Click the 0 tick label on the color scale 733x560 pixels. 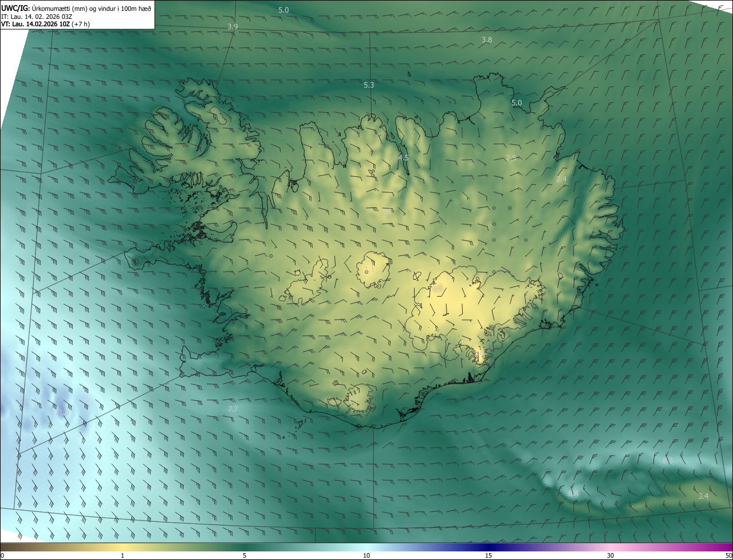(x=2, y=555)
